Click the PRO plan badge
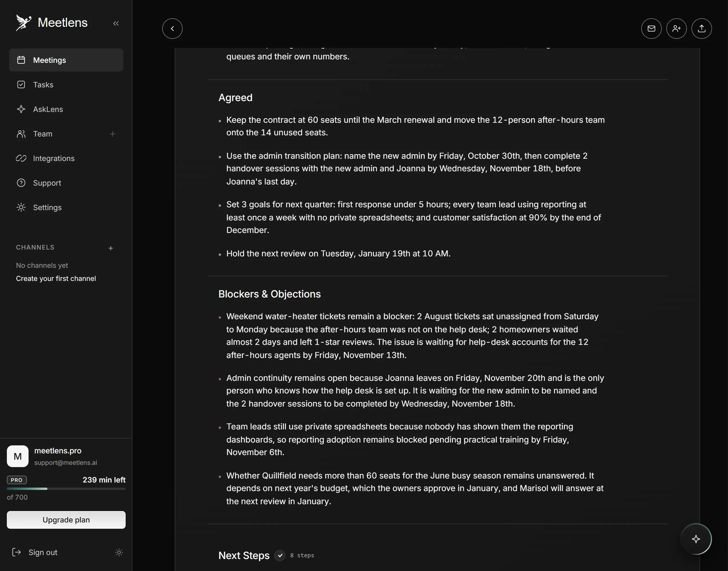This screenshot has height=571, width=728. point(17,480)
